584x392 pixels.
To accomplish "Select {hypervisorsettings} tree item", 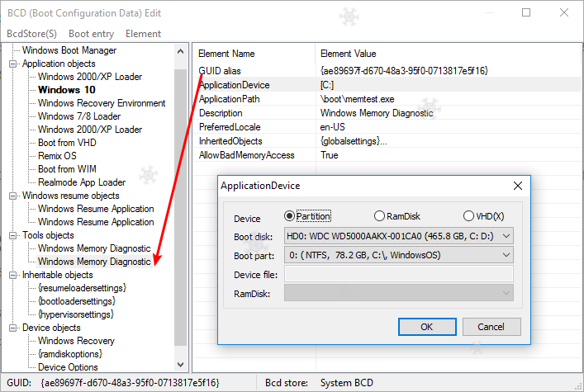I will pyautogui.click(x=76, y=314).
